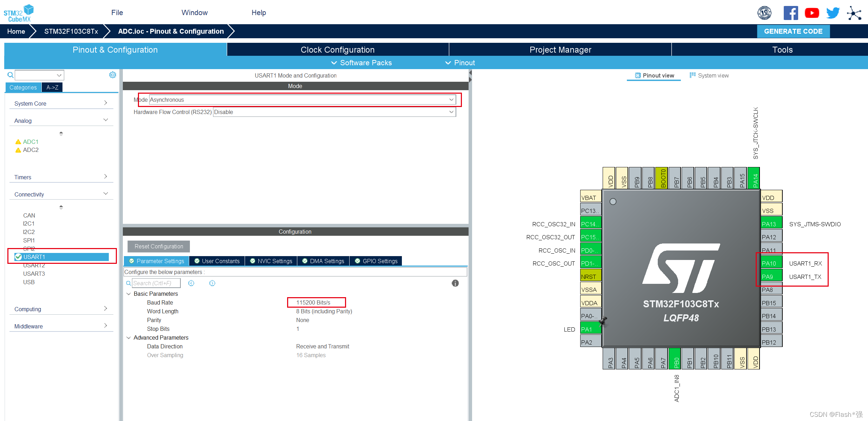Open the USART1 Mode dropdown
868x421 pixels.
(302, 100)
